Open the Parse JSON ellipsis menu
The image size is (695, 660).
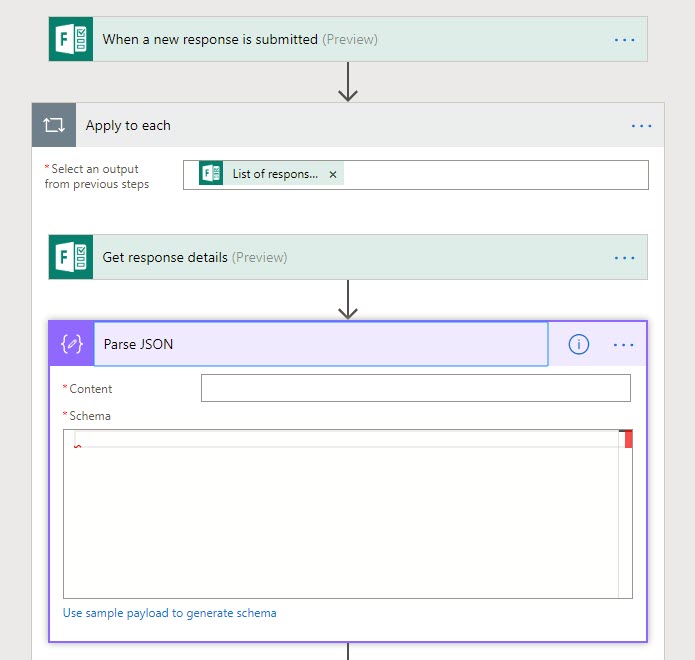[624, 344]
